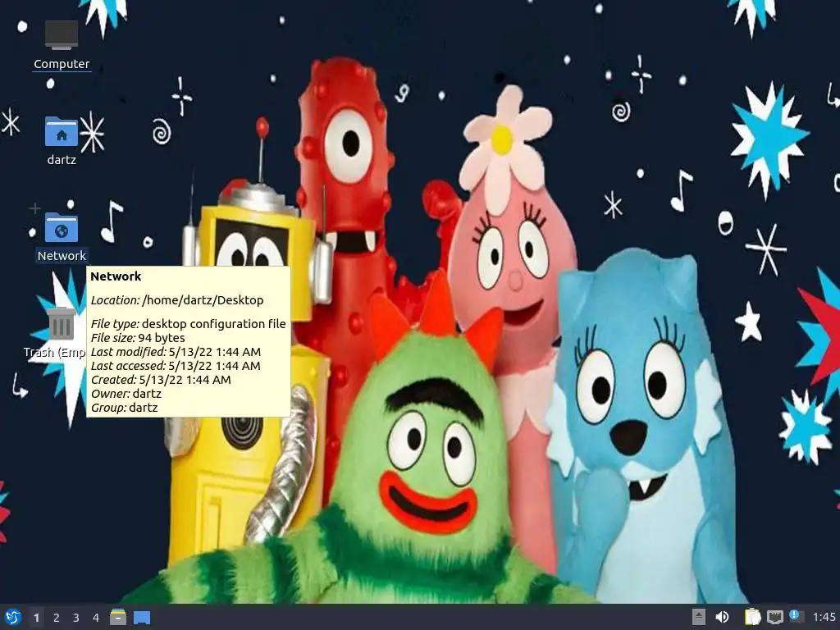
Task: Switch to workspace 4
Action: 96,618
